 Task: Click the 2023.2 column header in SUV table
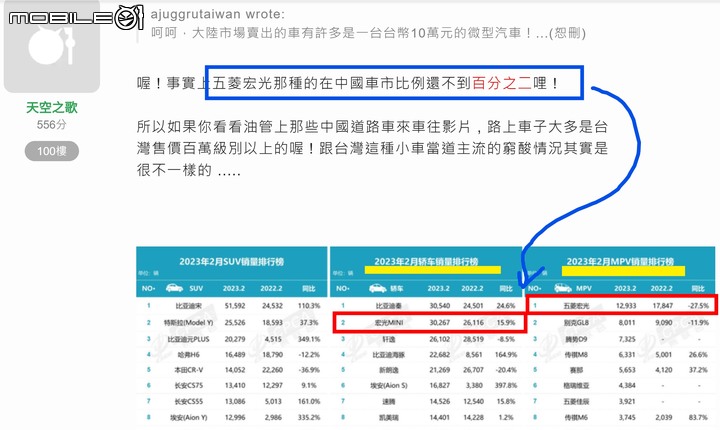pos(234,289)
